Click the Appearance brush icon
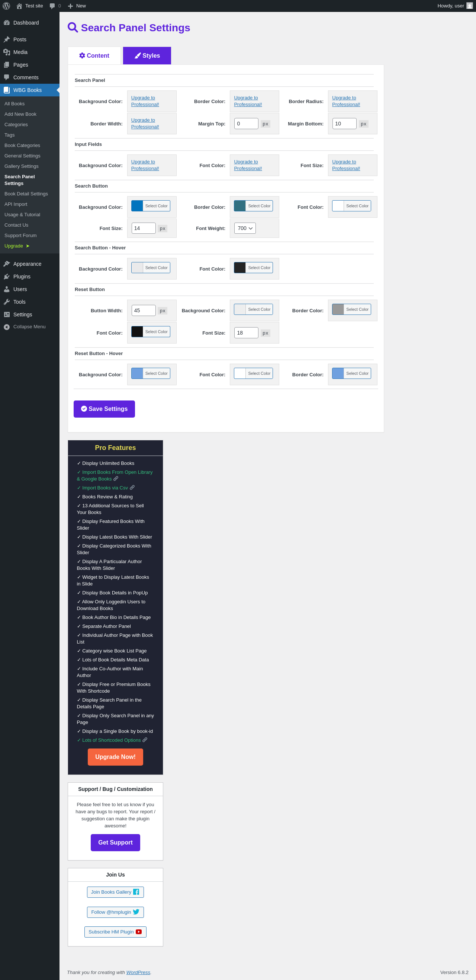The height and width of the screenshot is (980, 476). coord(6,264)
